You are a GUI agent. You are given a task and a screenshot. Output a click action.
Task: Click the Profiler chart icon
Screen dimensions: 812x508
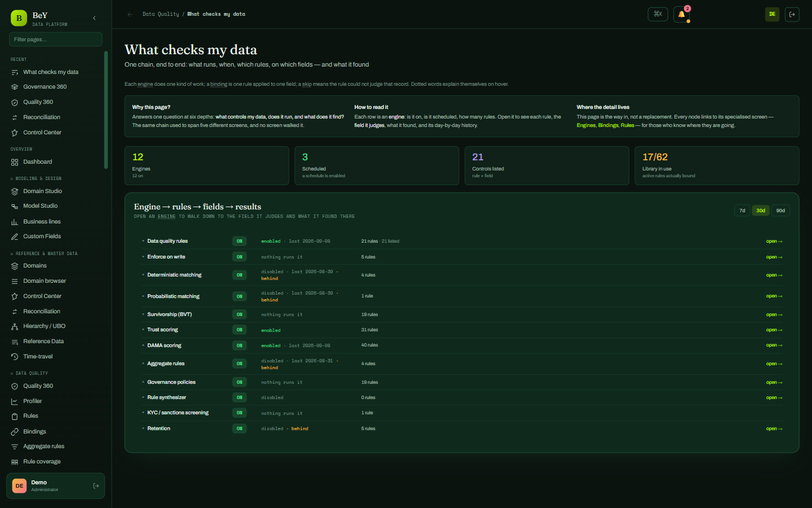(15, 401)
